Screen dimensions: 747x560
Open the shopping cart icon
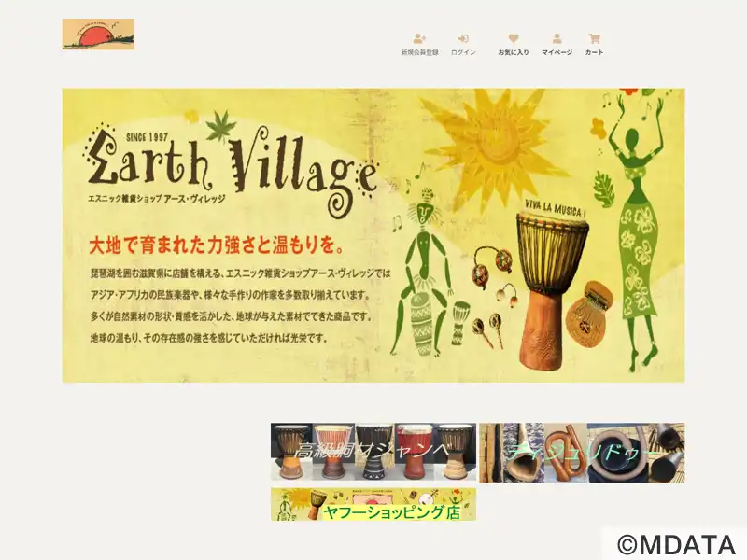pos(594,38)
